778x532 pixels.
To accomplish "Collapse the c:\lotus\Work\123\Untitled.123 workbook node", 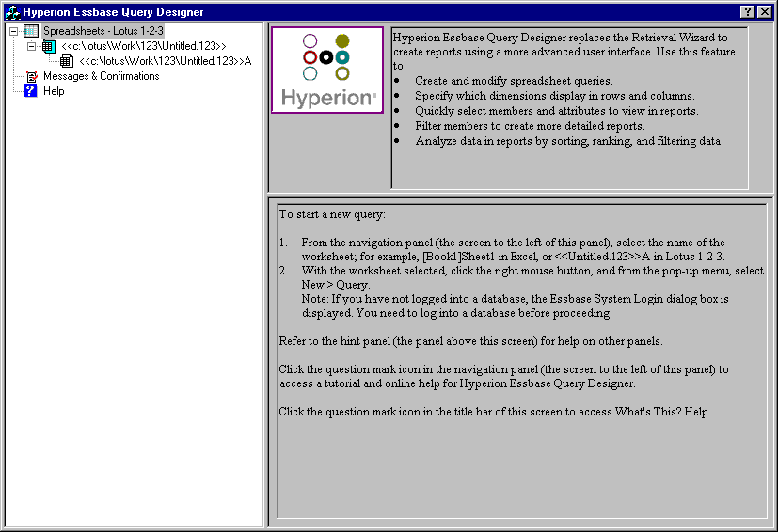I will pyautogui.click(x=31, y=47).
